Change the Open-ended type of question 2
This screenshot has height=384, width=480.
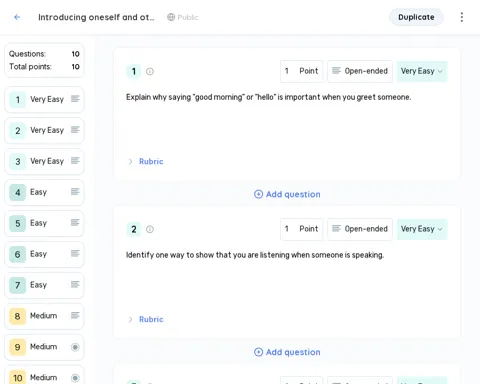coord(360,229)
